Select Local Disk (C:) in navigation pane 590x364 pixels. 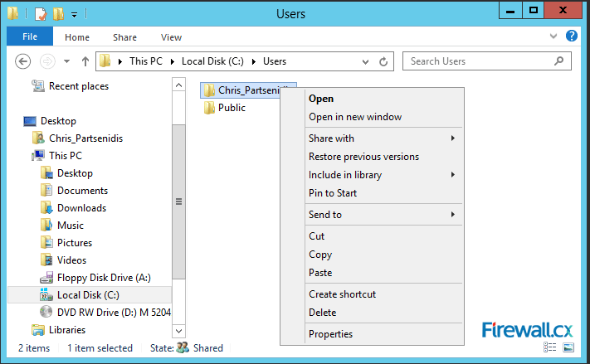pos(90,295)
